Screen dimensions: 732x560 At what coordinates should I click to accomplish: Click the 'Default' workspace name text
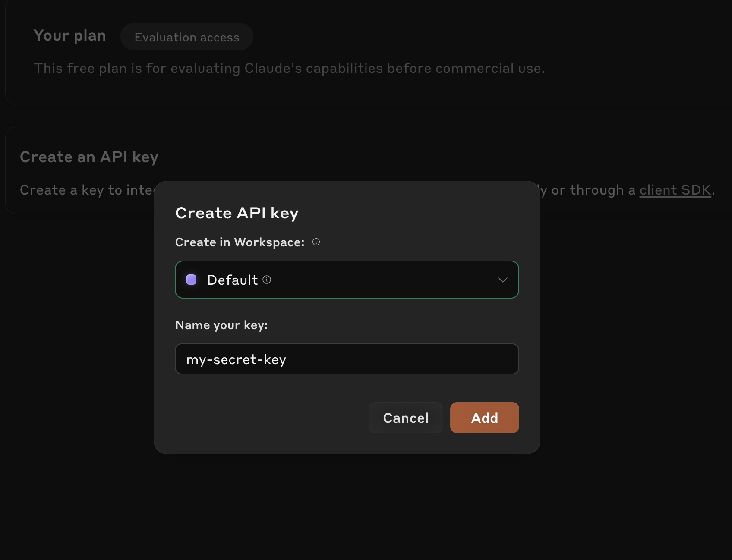(x=232, y=280)
